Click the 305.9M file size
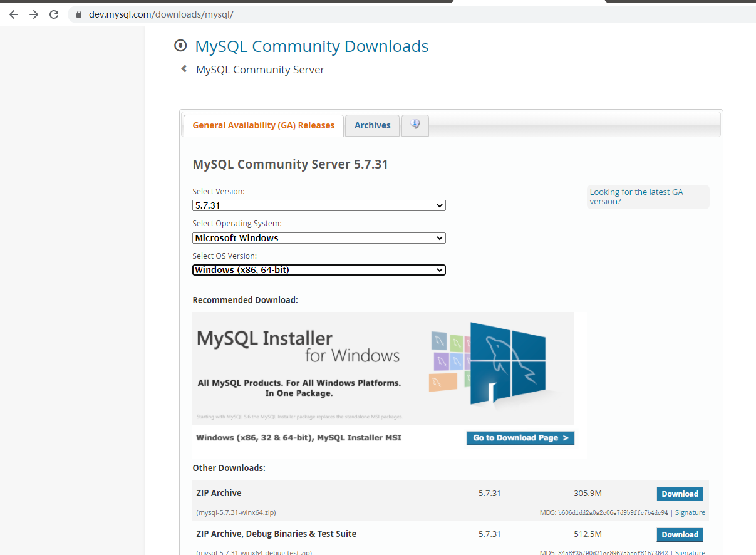The height and width of the screenshot is (555, 756). tap(588, 493)
